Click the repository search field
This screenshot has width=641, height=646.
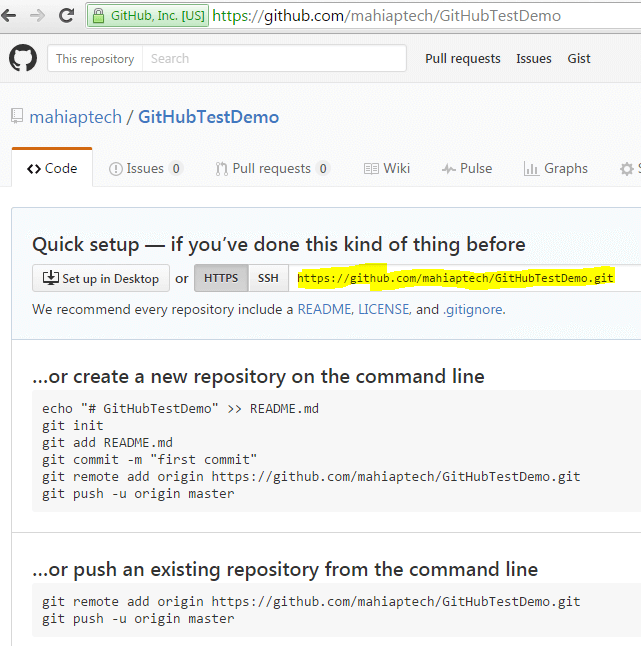pos(274,59)
